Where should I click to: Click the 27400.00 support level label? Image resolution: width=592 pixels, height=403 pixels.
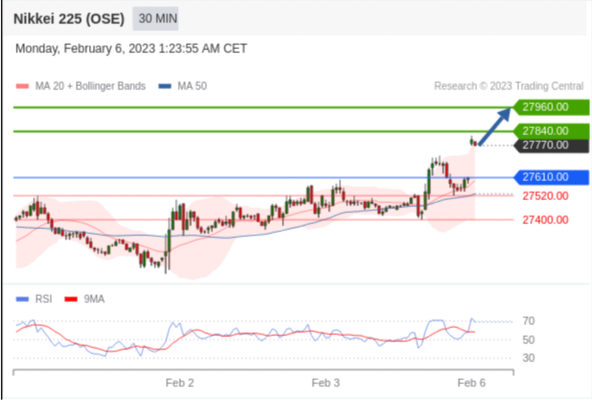[x=545, y=220]
